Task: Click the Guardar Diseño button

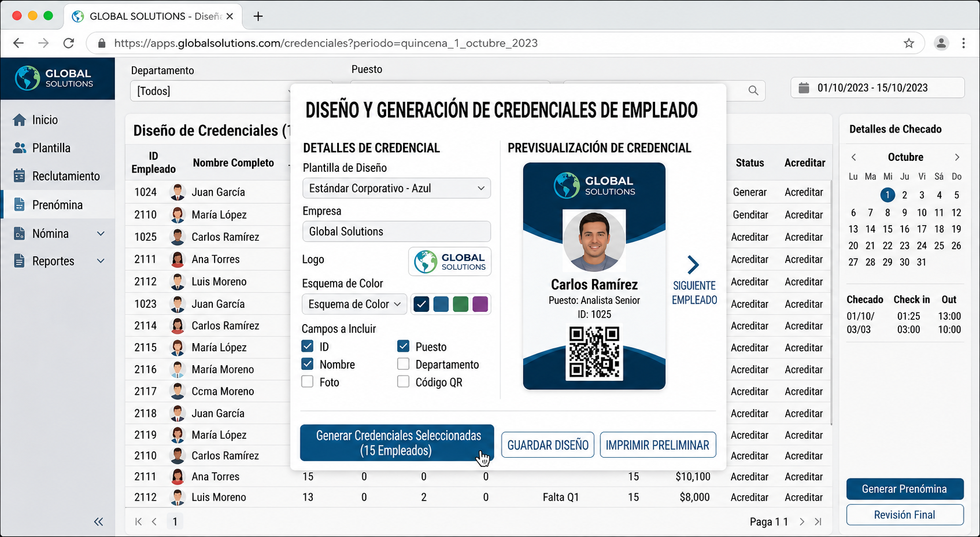Action: [548, 445]
